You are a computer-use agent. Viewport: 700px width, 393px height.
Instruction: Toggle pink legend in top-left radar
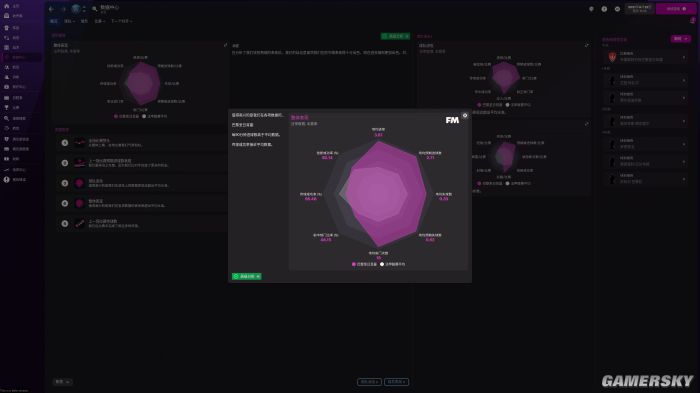coord(126,116)
